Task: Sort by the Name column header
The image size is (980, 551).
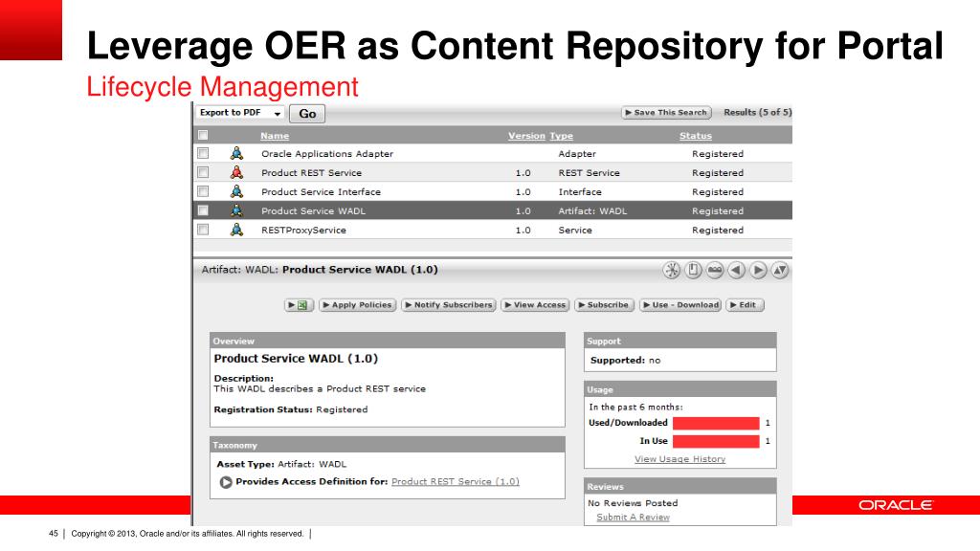Action: (x=275, y=136)
